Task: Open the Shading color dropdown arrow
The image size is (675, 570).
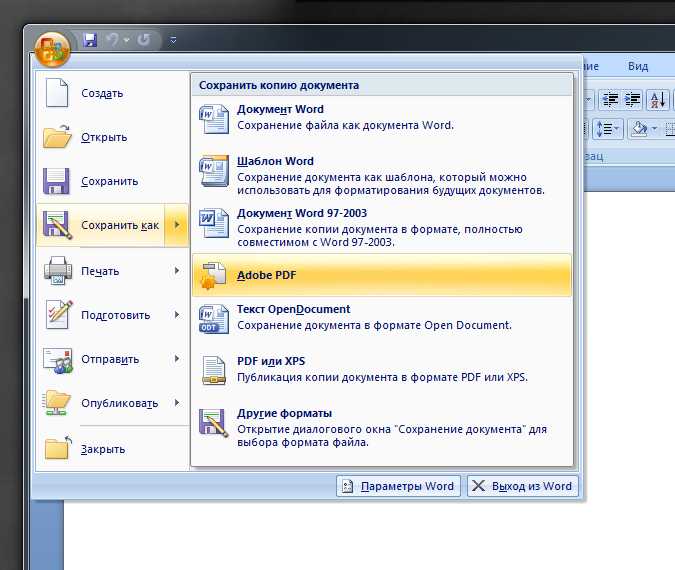Action: click(x=654, y=129)
